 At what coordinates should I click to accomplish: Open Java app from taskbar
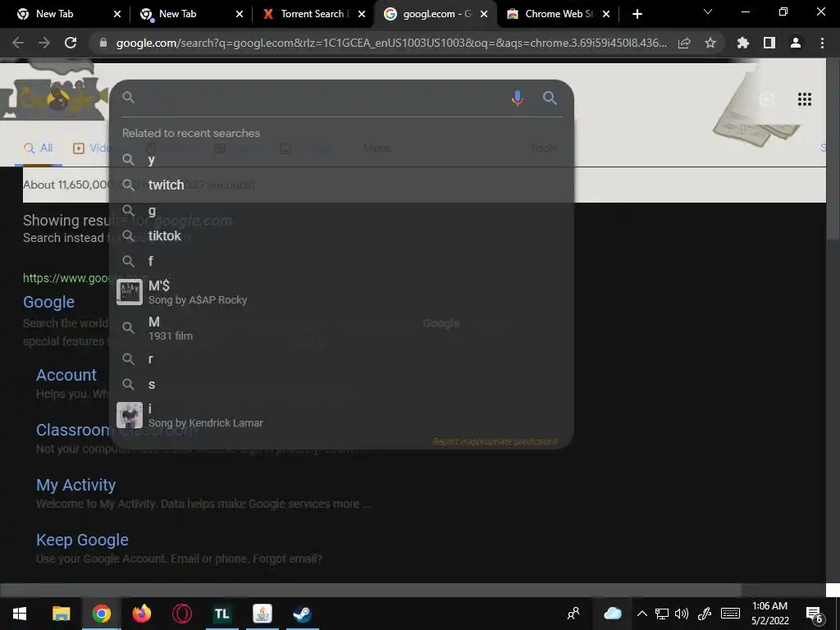pyautogui.click(x=262, y=614)
